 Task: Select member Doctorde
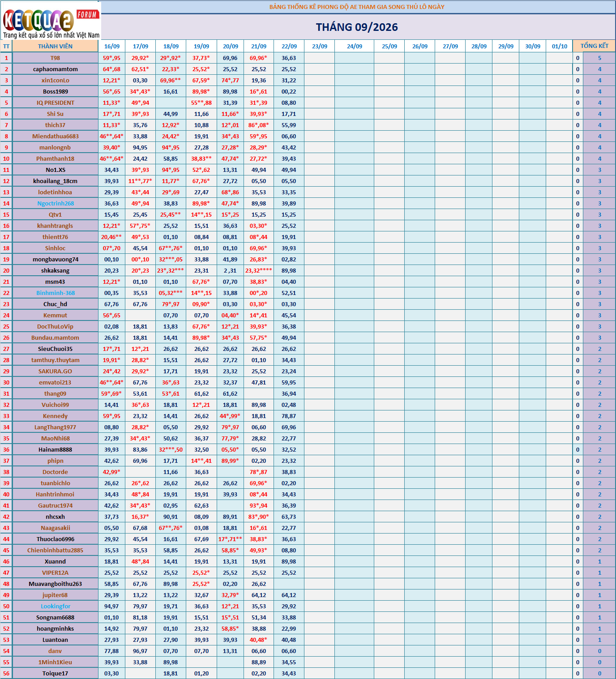(x=55, y=472)
